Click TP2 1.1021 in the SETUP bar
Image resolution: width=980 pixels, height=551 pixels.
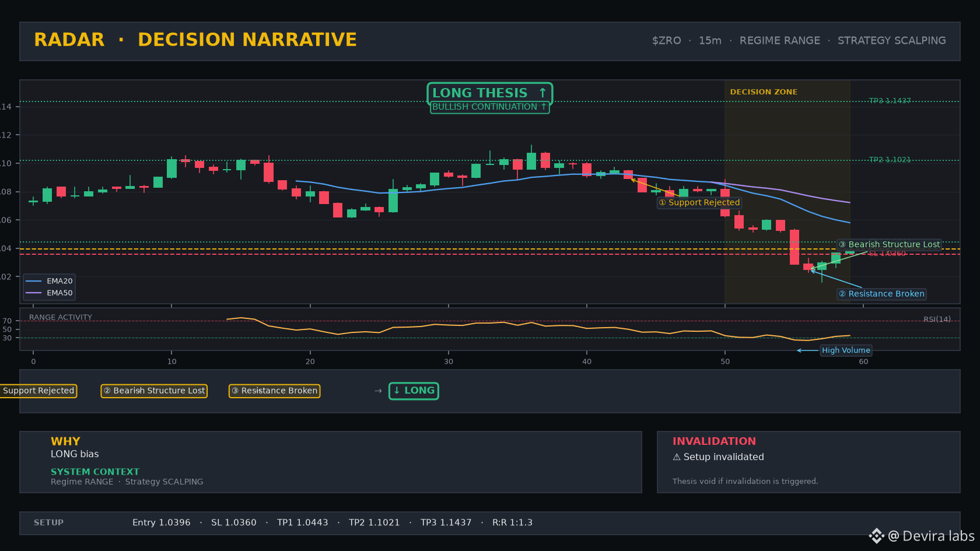374,522
